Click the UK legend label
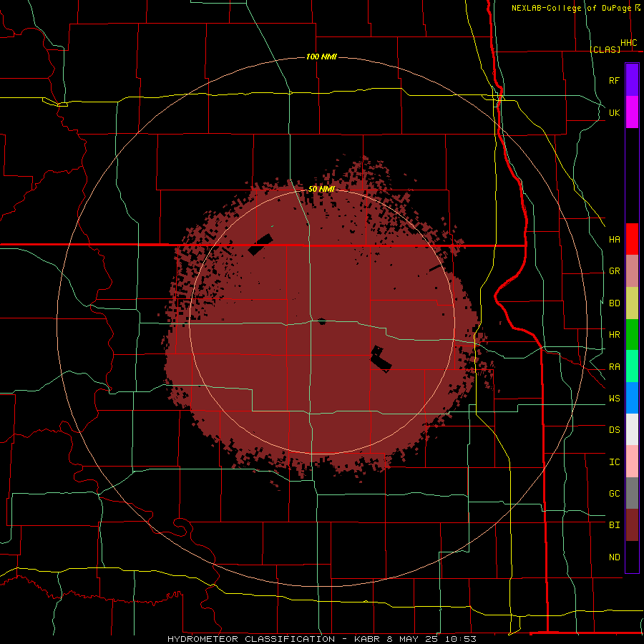The height and width of the screenshot is (644, 644). point(615,112)
